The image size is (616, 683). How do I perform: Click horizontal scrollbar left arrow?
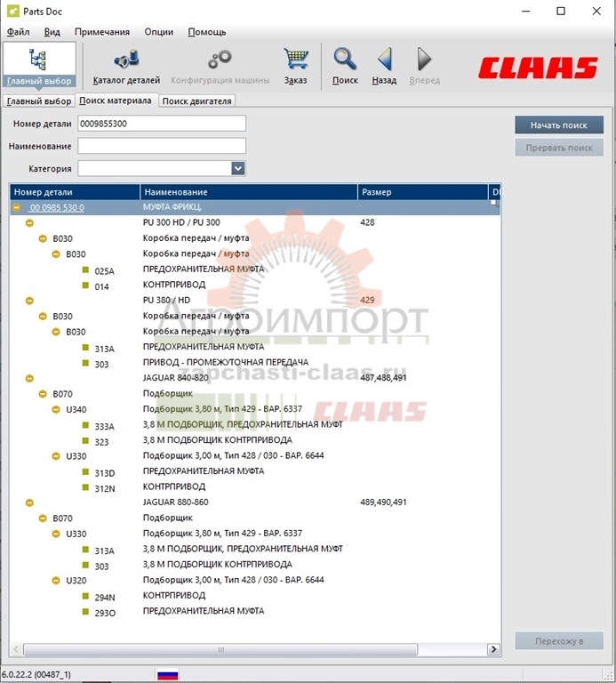coord(16,649)
